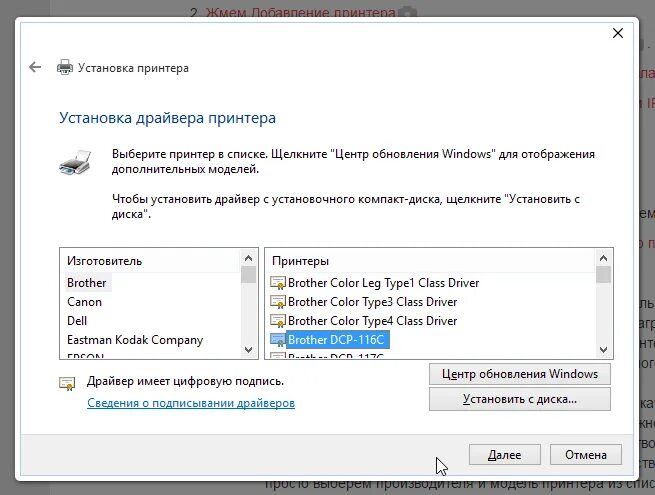Click Отмена to cancel
Viewport: 655px width, 495px height.
(x=586, y=454)
